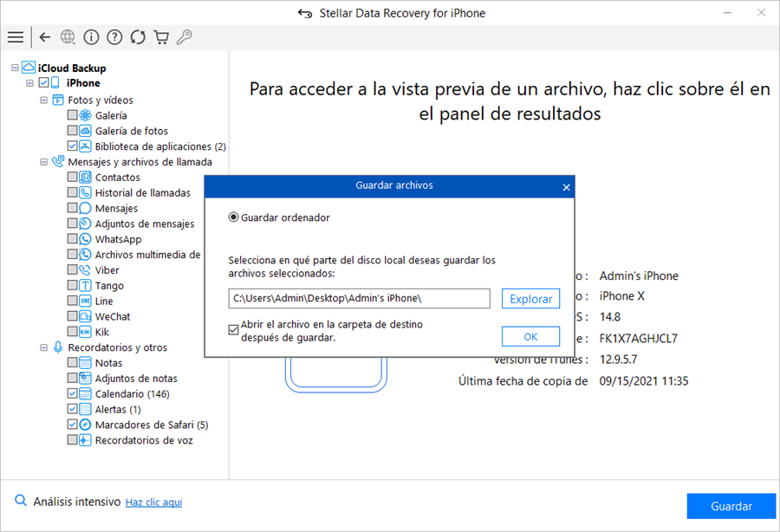Click the 'Admin's iPhone' device name text

639,276
